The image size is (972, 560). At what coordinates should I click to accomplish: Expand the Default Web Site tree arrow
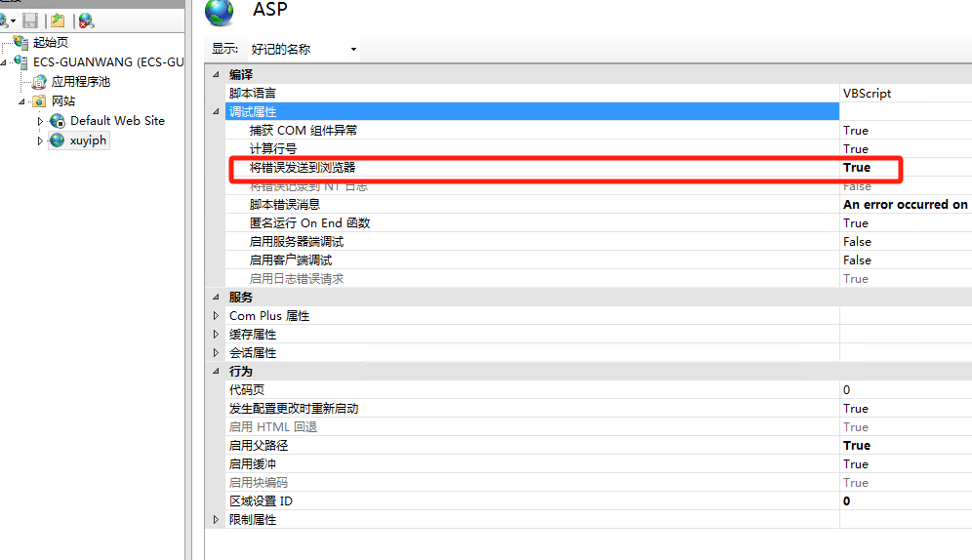40,121
